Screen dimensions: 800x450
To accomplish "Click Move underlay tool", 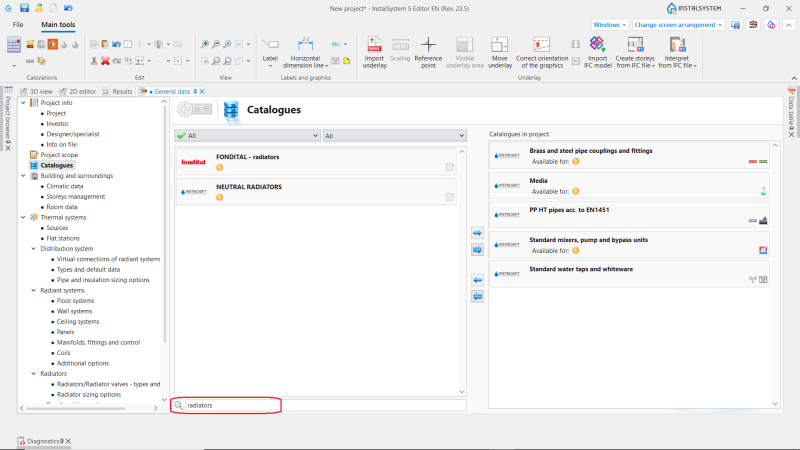I will click(499, 53).
